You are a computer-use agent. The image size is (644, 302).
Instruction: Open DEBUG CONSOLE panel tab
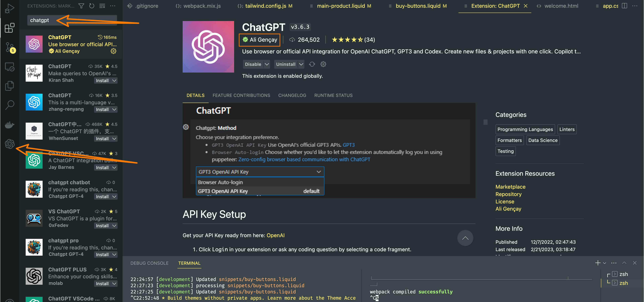(x=149, y=263)
